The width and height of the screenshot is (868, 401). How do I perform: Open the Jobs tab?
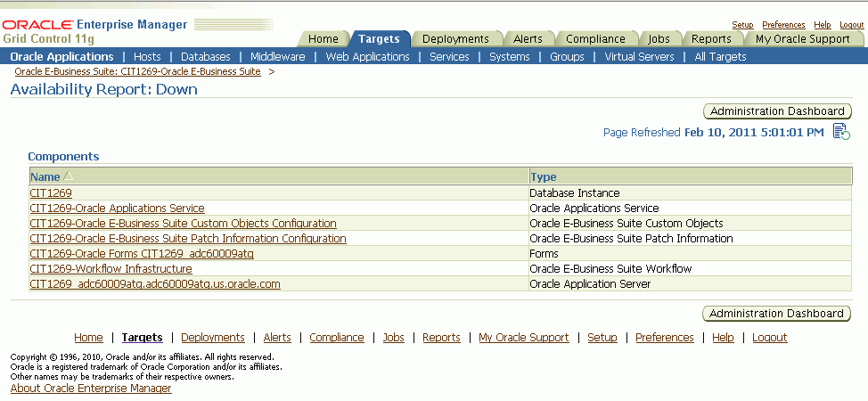[x=659, y=39]
